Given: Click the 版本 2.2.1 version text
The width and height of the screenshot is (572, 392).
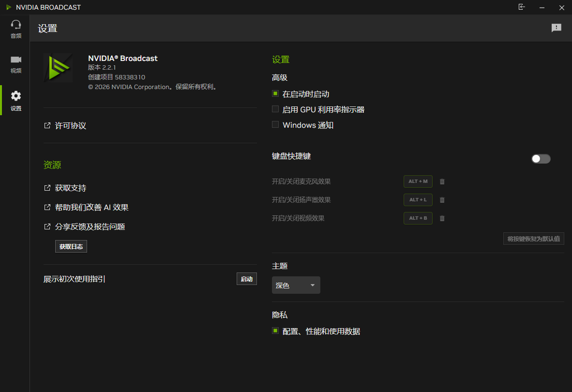Looking at the screenshot, I should point(102,67).
